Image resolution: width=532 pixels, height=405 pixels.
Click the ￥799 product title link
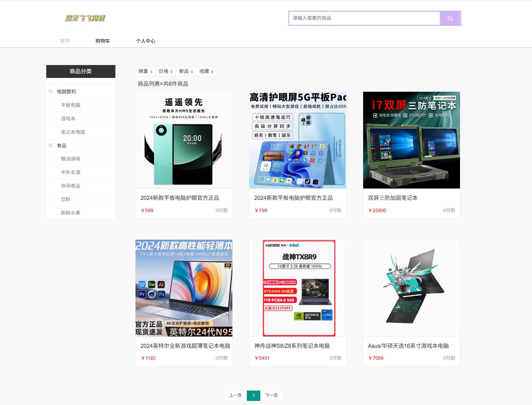coord(293,198)
